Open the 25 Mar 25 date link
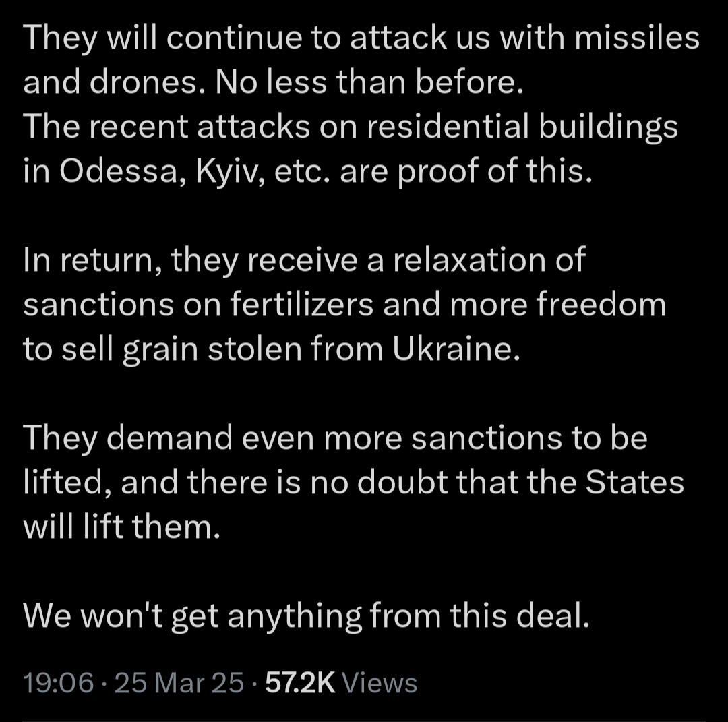This screenshot has height=722, width=728. (179, 682)
